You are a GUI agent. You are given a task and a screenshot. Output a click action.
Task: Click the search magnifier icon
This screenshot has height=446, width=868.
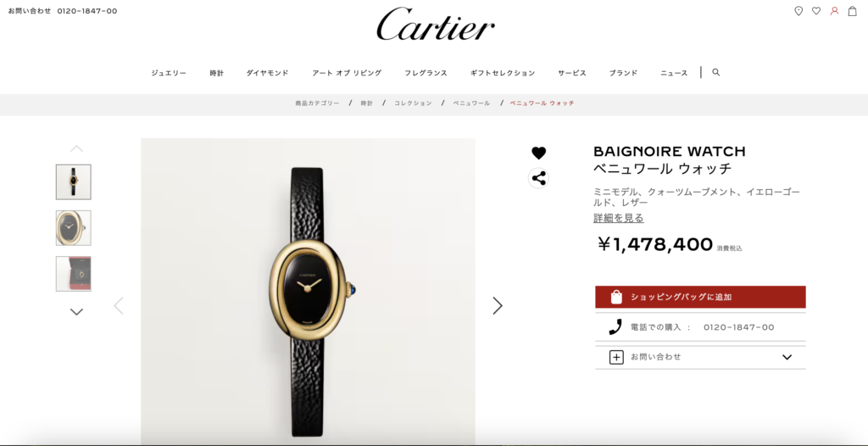coord(715,73)
